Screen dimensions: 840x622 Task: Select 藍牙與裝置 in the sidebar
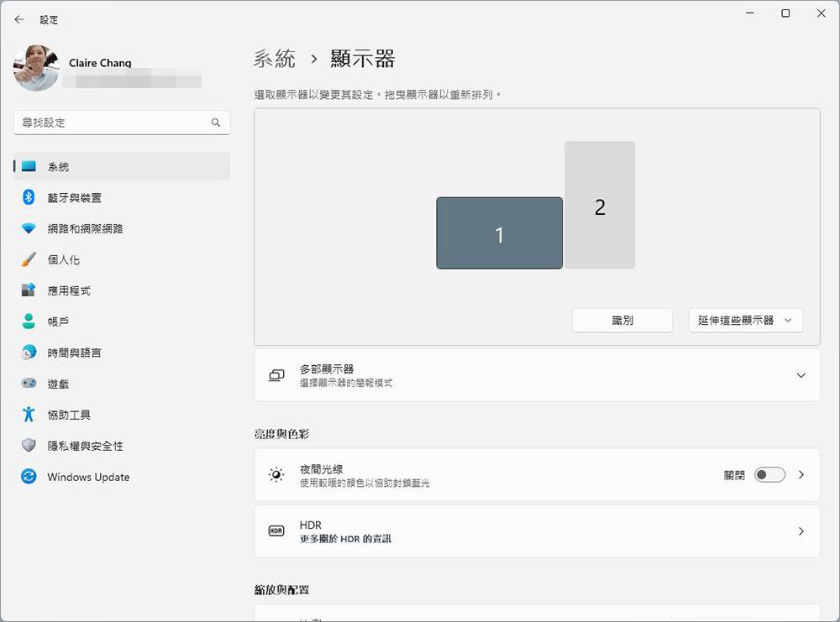tap(76, 197)
